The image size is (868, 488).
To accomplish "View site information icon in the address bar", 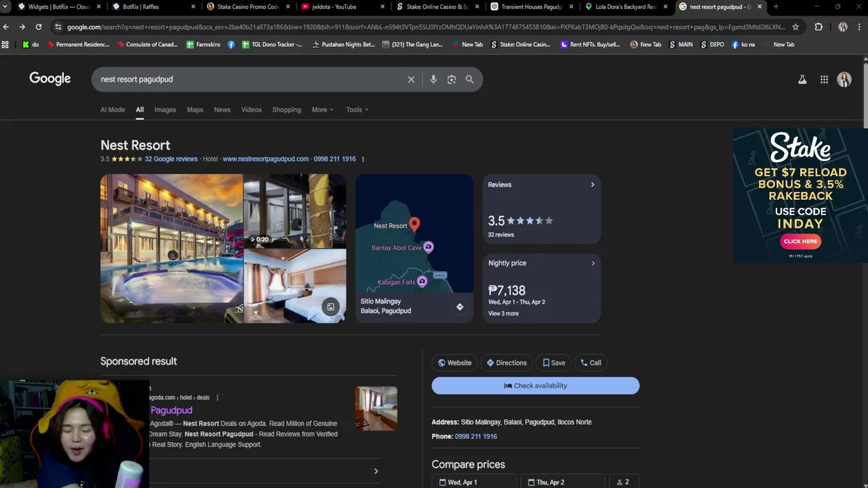I will tap(58, 27).
